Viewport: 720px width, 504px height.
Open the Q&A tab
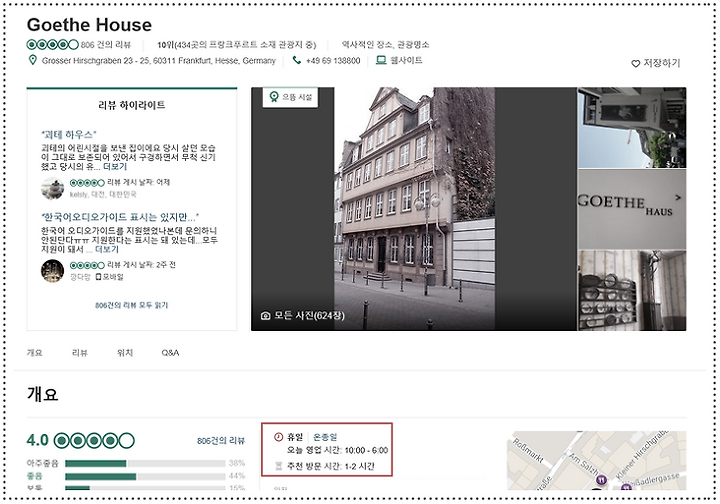(170, 353)
